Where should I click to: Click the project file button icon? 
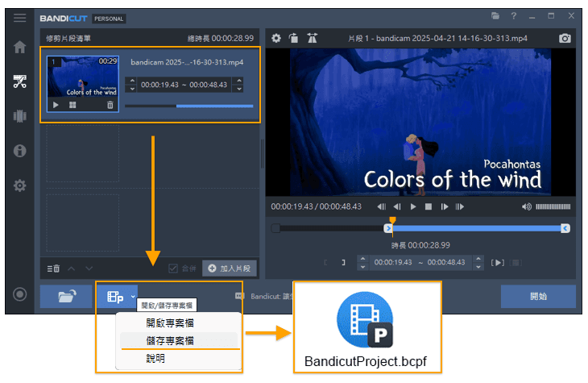pos(115,297)
